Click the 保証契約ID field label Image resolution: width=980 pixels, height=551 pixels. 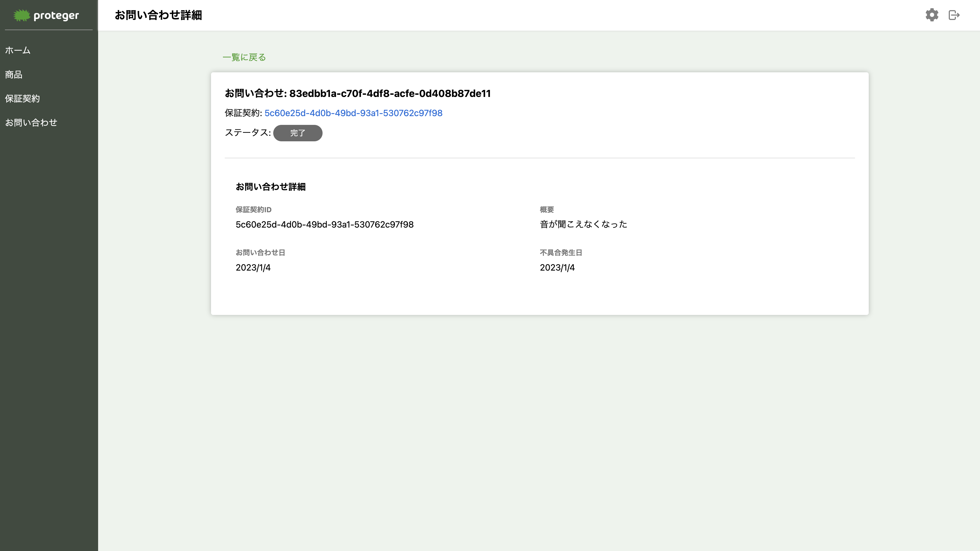[253, 210]
